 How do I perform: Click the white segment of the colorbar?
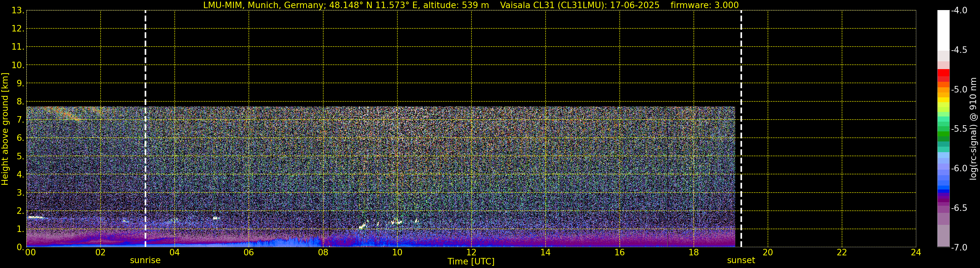[943, 30]
